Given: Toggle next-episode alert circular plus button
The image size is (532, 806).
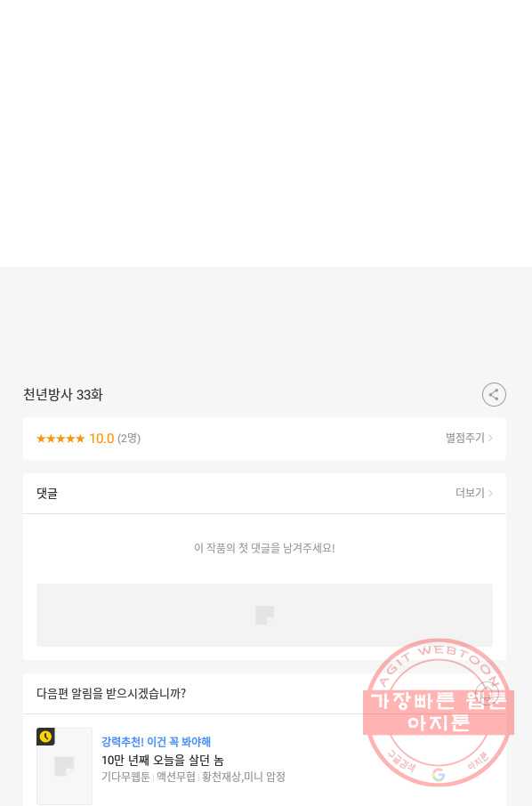Looking at the screenshot, I should pos(486,693).
